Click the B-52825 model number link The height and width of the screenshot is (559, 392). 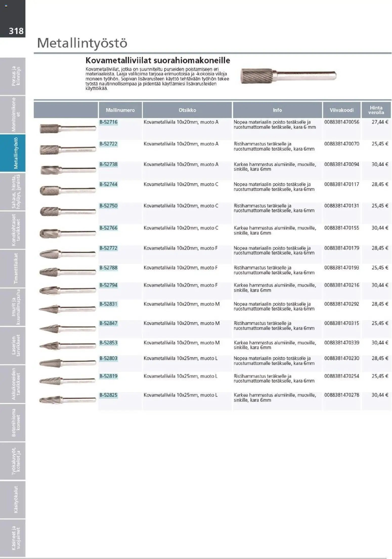(x=108, y=395)
